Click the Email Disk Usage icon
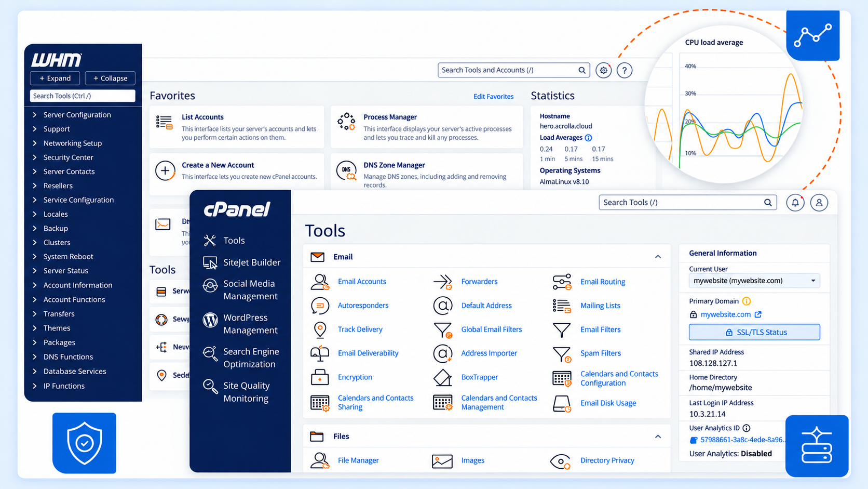This screenshot has height=489, width=868. pos(562,403)
